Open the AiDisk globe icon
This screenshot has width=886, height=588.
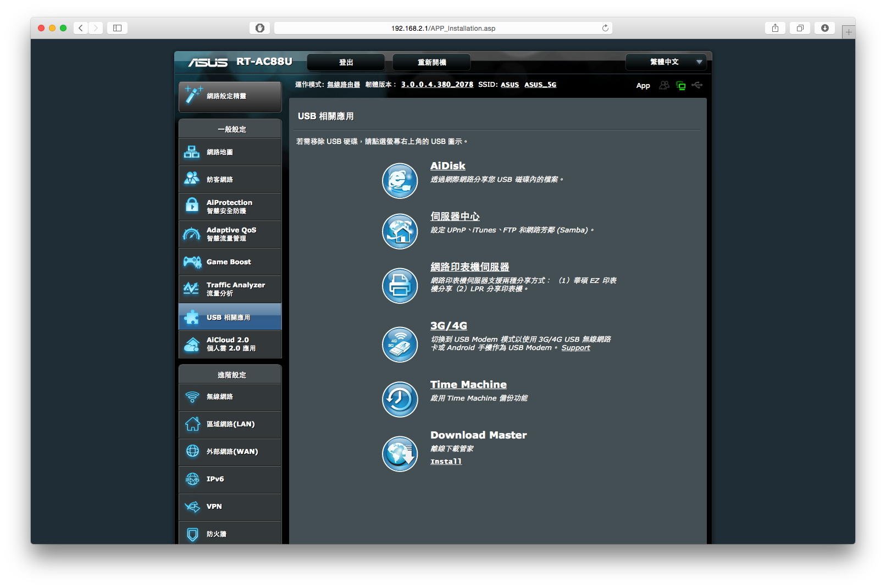coord(400,181)
